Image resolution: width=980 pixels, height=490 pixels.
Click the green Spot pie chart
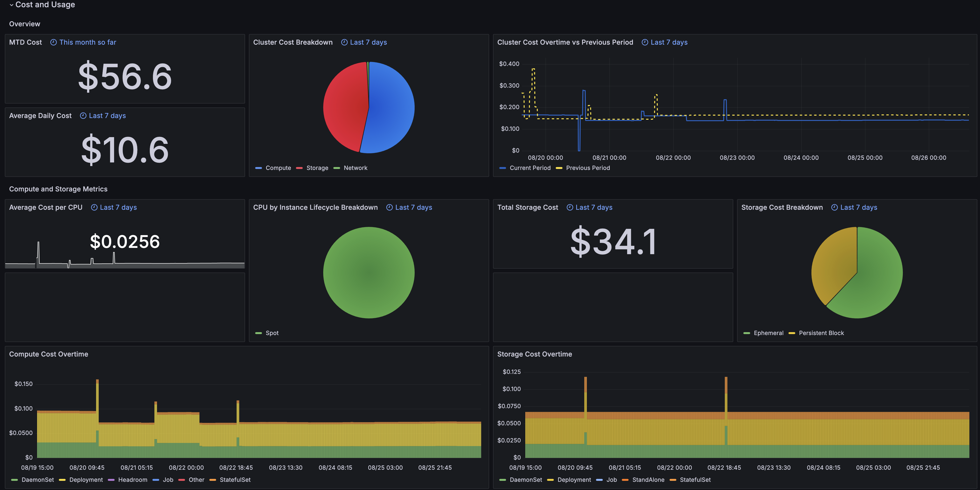[369, 273]
